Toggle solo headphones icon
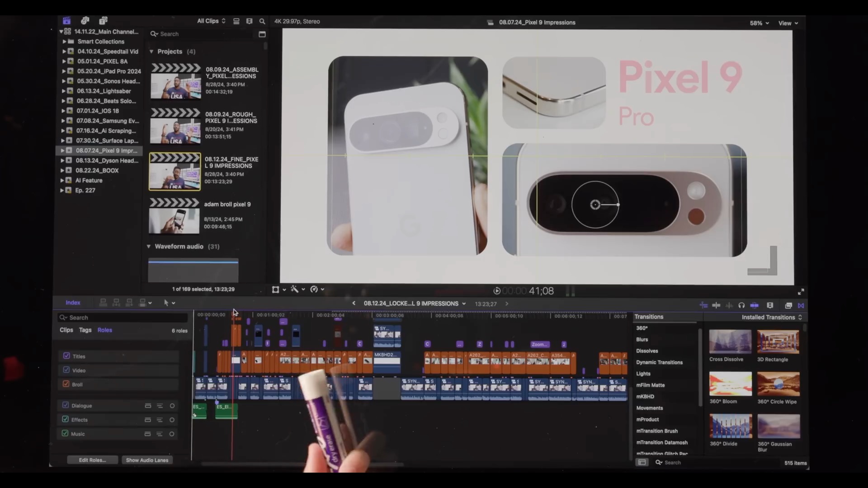This screenshot has width=868, height=488. coord(741,305)
